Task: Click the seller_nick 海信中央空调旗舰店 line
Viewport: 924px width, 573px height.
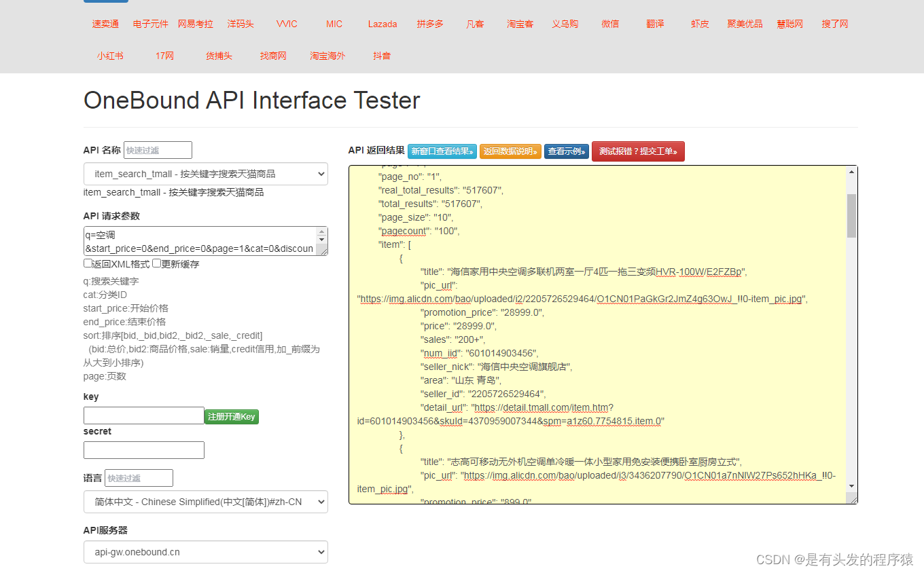Action: pos(497,367)
